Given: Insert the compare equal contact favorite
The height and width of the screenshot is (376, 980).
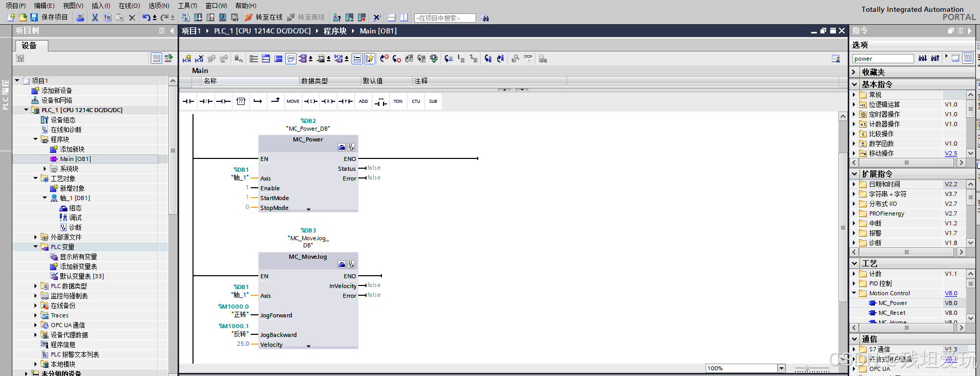Looking at the screenshot, I should point(380,102).
